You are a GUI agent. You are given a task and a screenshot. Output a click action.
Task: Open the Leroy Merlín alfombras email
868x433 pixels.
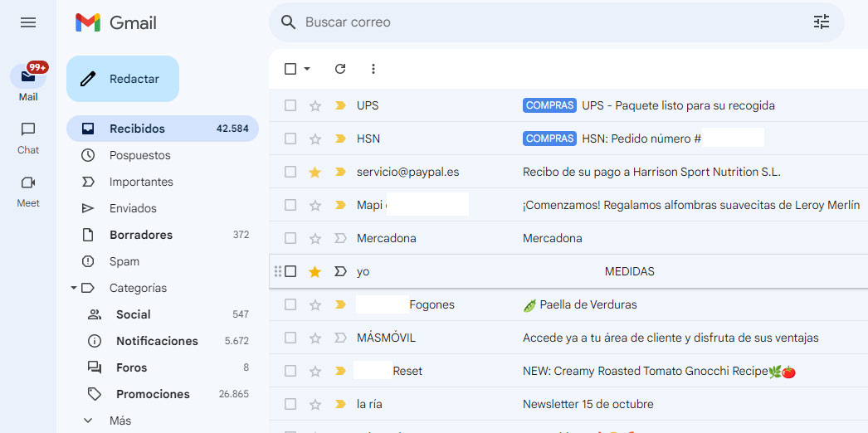[691, 205]
